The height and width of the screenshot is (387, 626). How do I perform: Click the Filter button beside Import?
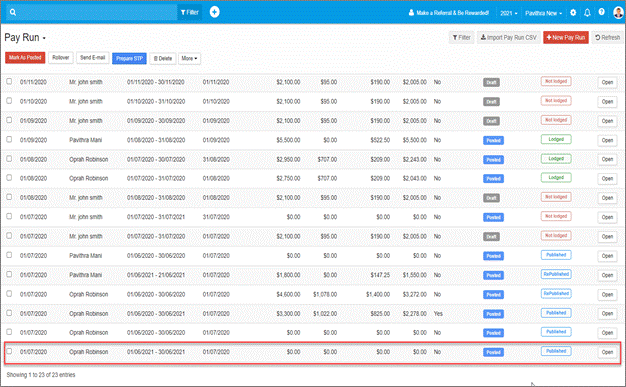(x=462, y=38)
